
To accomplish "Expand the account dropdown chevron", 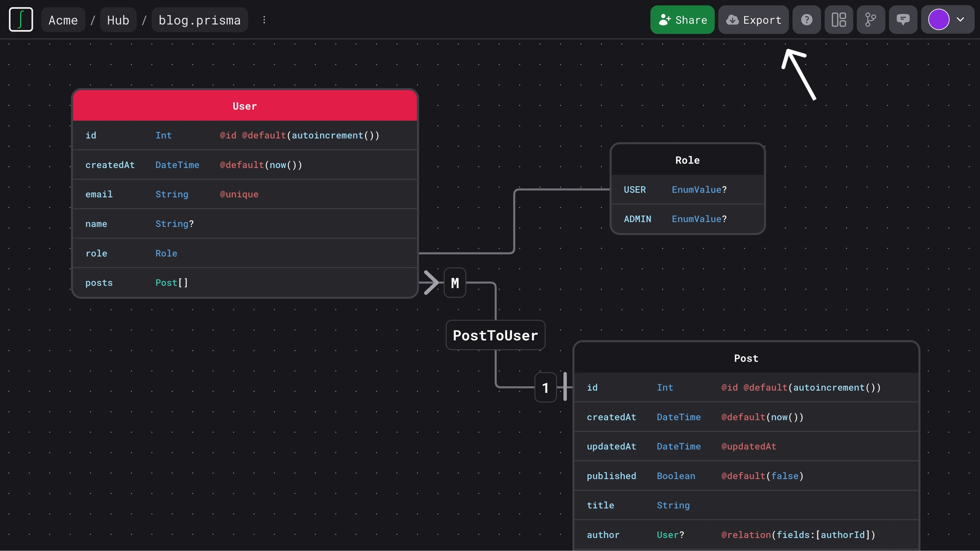I will (960, 20).
